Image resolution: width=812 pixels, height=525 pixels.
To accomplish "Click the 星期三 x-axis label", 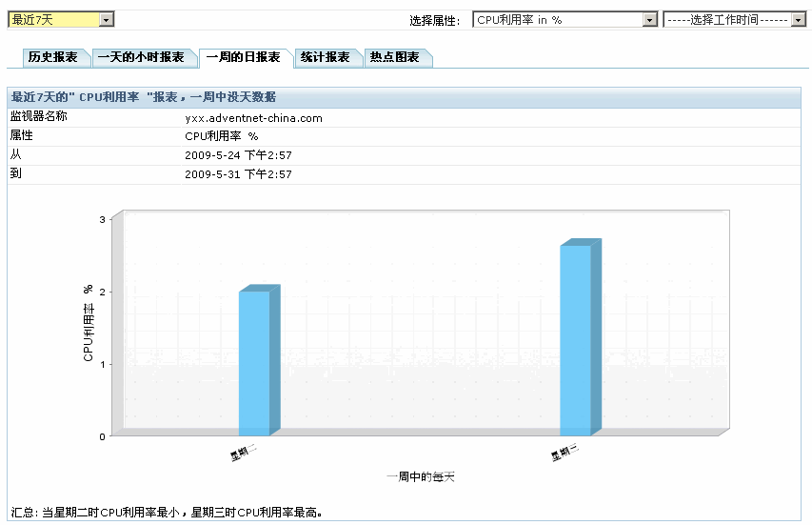I will point(564,453).
